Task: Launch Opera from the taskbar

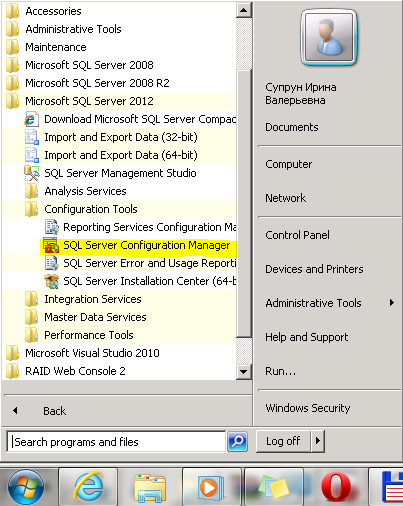Action: [x=336, y=488]
